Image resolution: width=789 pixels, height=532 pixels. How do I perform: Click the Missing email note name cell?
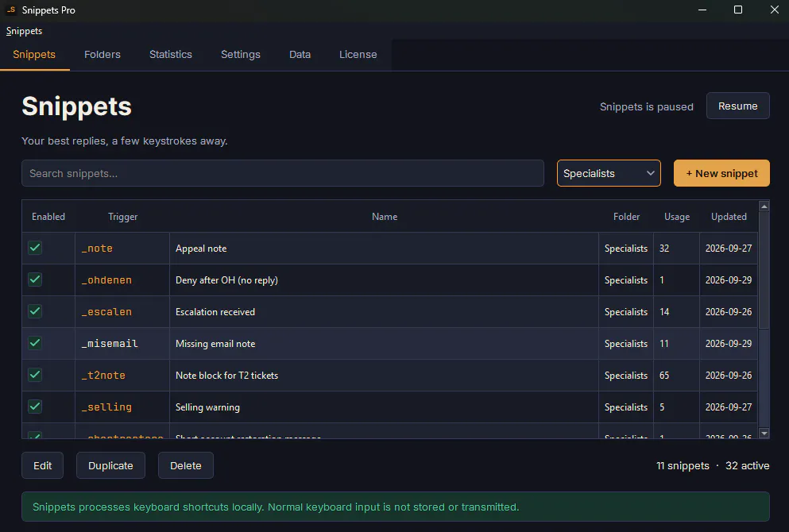[x=385, y=343]
